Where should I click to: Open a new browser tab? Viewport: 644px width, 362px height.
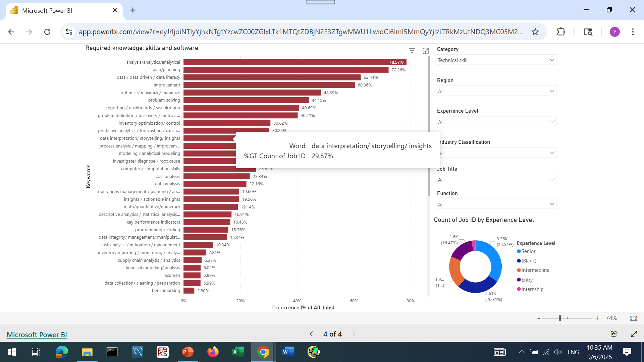[x=133, y=10]
